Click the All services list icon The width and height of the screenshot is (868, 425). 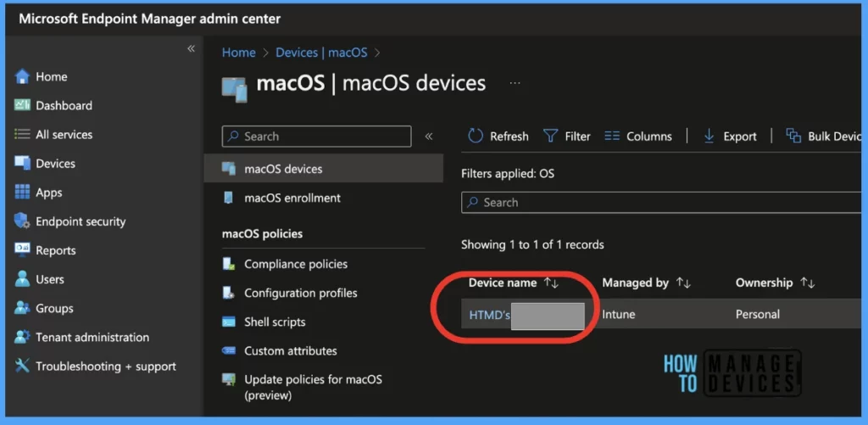(22, 134)
